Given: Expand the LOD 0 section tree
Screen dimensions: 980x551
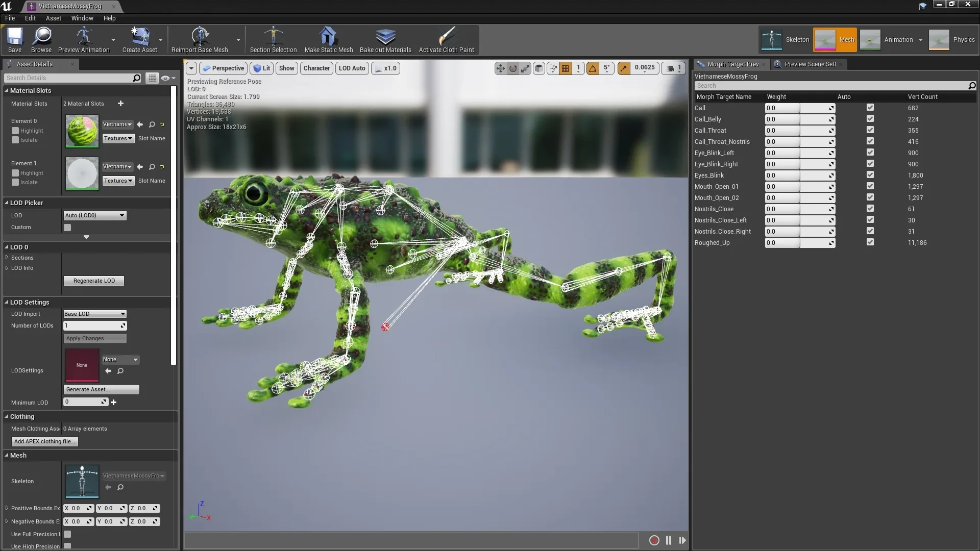Looking at the screenshot, I should 6,247.
